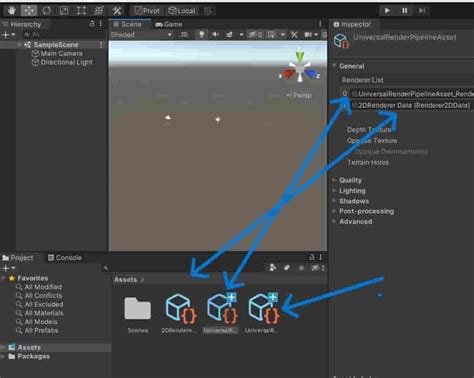Open component editor tools icon in Scene toolbar
The height and width of the screenshot is (378, 474).
click(x=294, y=35)
